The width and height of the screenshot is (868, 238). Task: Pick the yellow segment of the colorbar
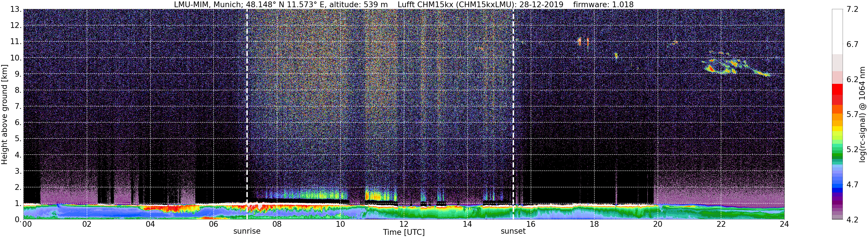[x=837, y=129]
